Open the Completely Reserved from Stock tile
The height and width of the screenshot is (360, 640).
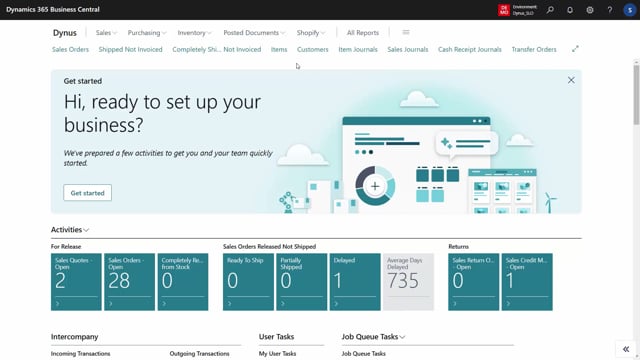point(183,282)
